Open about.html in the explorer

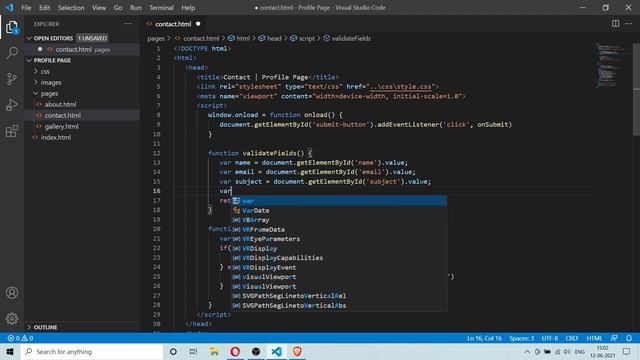click(60, 104)
